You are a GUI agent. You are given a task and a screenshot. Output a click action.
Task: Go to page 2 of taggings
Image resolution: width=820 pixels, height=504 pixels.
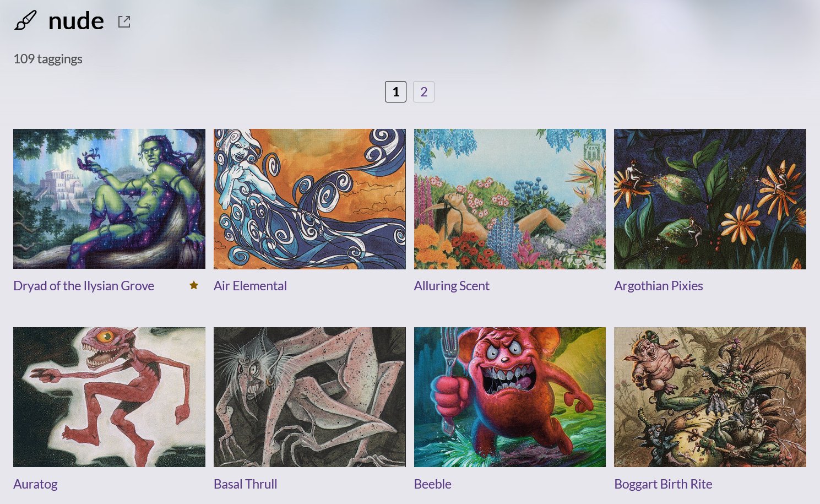[423, 91]
